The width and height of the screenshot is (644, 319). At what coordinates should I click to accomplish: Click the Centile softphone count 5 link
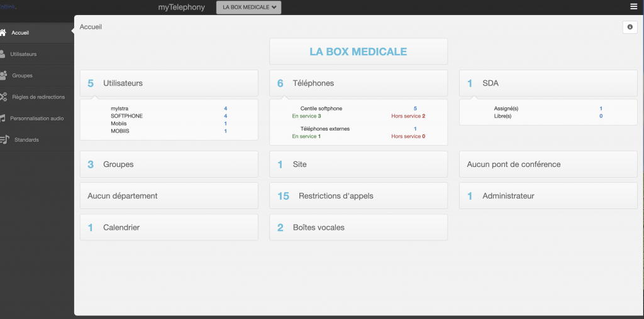tap(415, 109)
